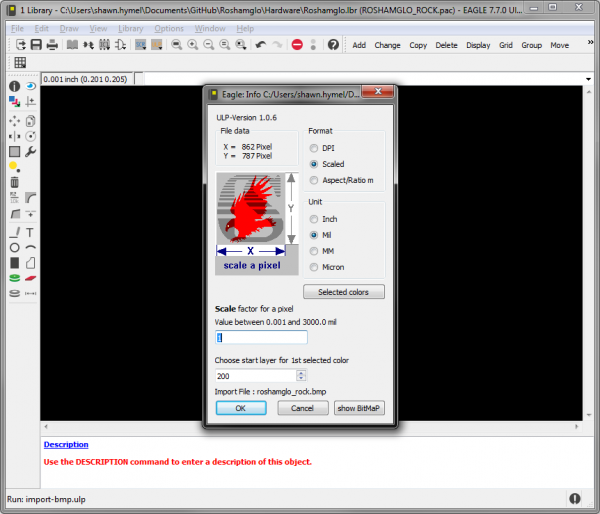This screenshot has height=514, width=600.
Task: Open the Description link
Action: 66,444
